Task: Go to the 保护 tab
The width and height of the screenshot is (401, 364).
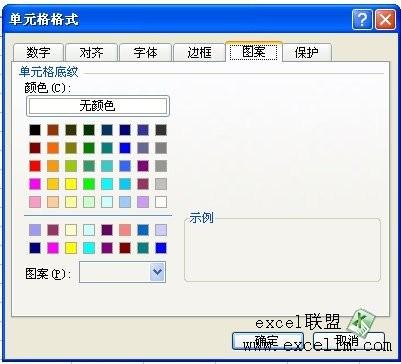Action: [x=307, y=53]
